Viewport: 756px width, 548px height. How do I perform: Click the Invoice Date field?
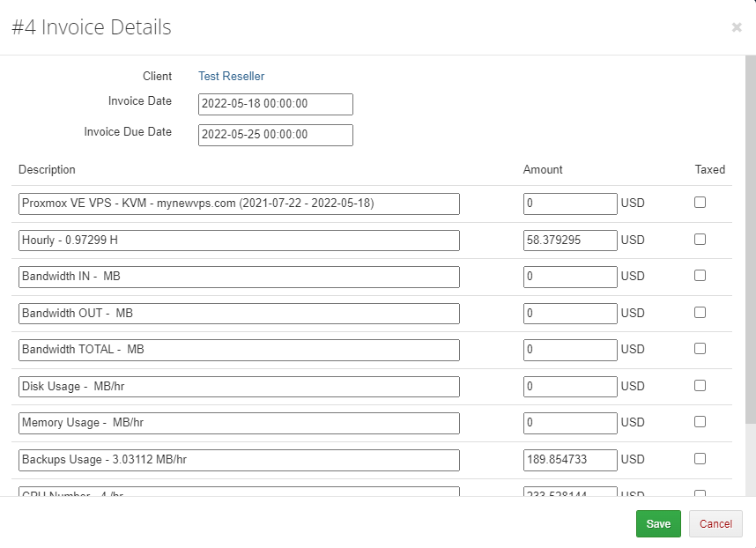click(x=275, y=104)
